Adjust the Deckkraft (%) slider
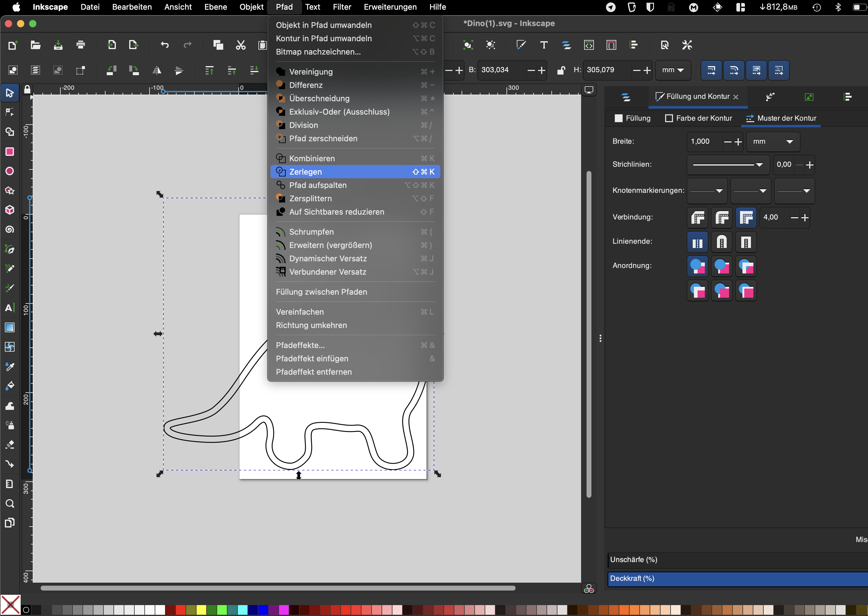The width and height of the screenshot is (868, 616). (x=738, y=579)
